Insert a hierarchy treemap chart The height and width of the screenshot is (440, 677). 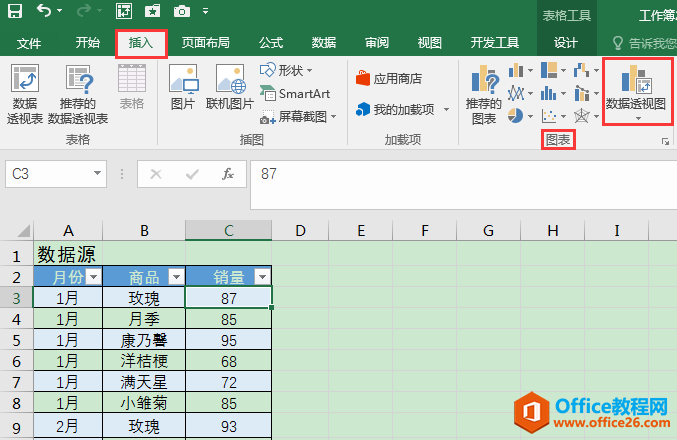pos(553,70)
